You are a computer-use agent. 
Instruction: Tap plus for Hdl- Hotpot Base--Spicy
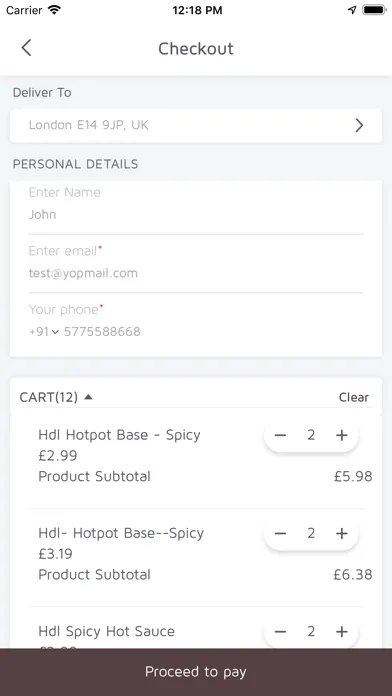pyautogui.click(x=341, y=534)
